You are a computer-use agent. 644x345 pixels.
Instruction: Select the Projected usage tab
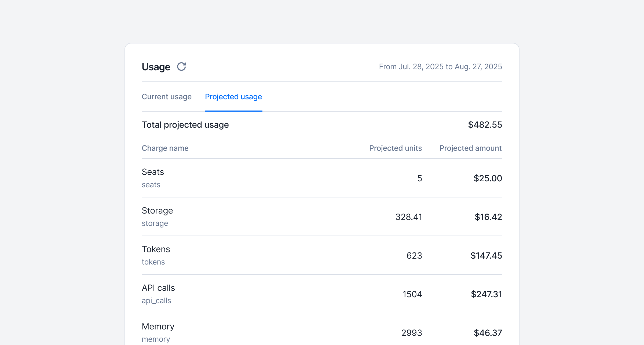coord(233,97)
